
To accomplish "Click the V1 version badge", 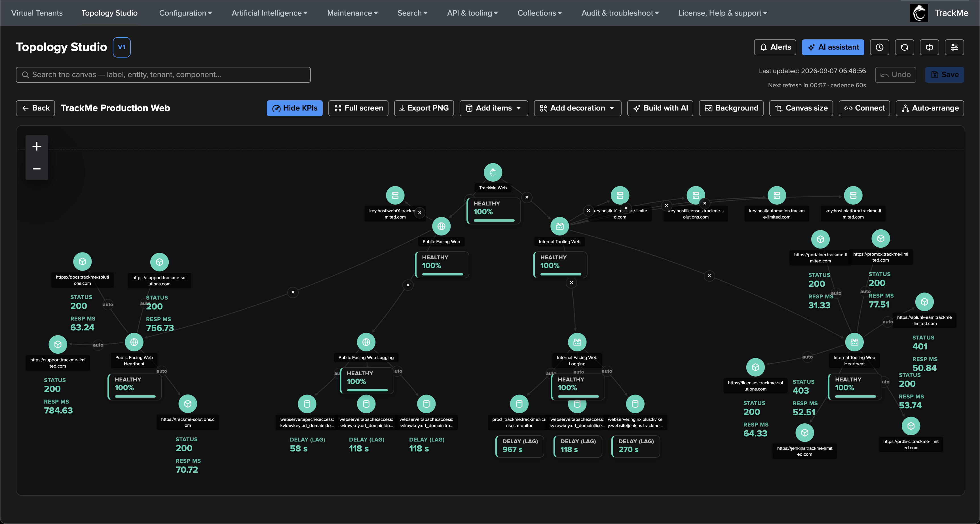I will point(122,47).
